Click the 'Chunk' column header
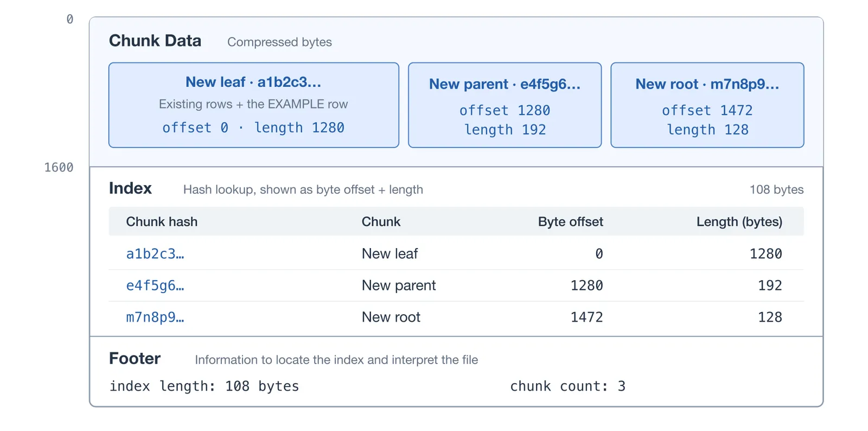 point(381,221)
